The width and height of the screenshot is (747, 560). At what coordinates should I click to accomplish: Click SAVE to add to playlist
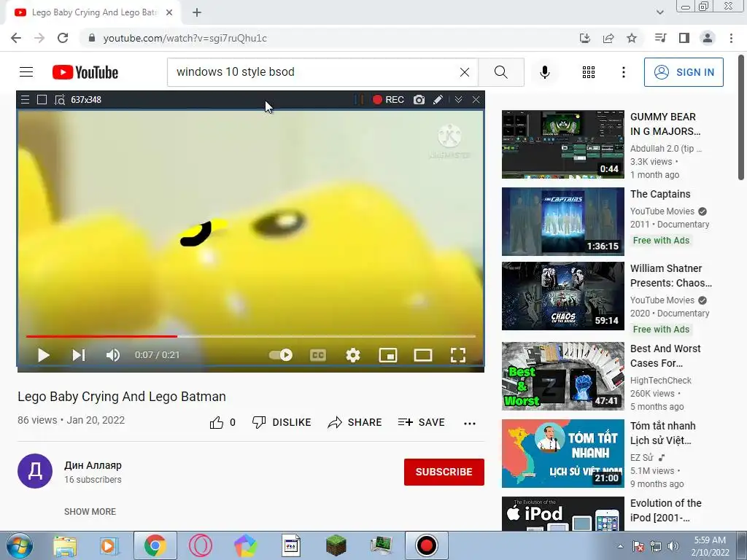421,422
